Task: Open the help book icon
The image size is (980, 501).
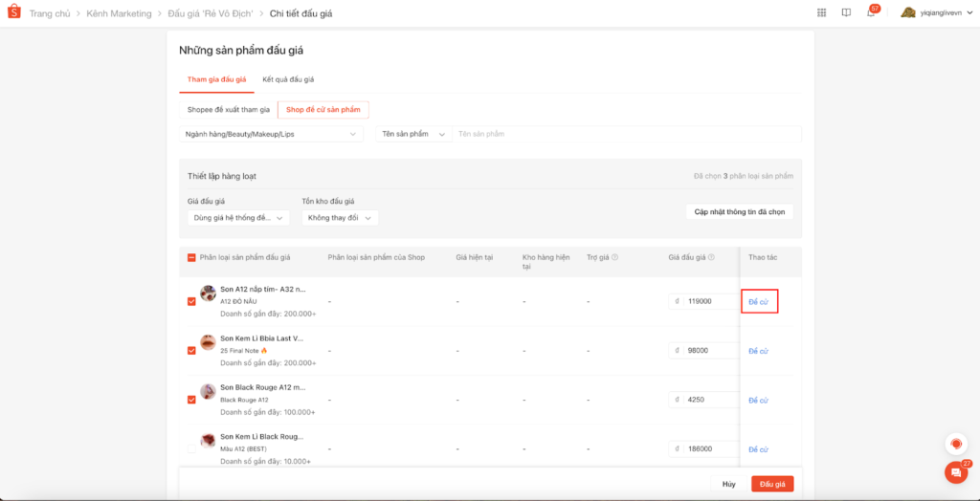Action: [x=846, y=13]
